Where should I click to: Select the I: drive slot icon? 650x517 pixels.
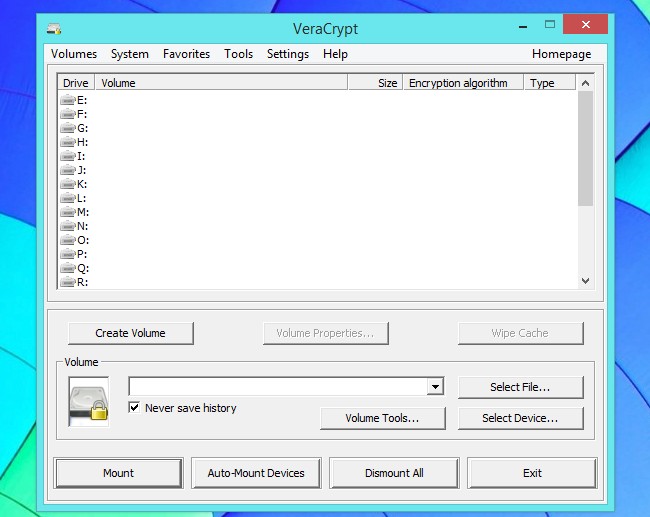(68, 156)
